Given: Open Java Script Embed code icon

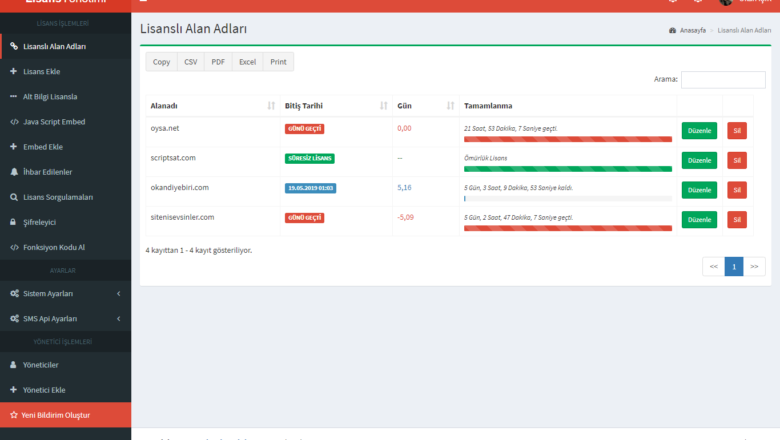Looking at the screenshot, I should [13, 121].
